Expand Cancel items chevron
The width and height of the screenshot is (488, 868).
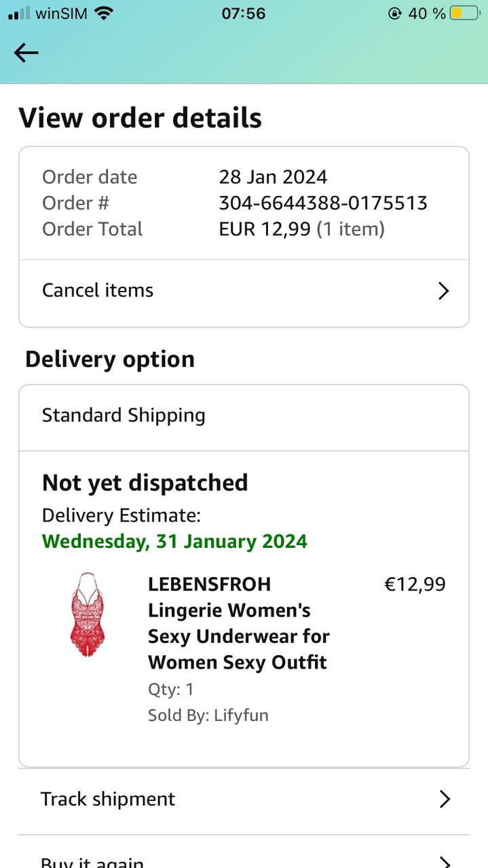pyautogui.click(x=443, y=291)
